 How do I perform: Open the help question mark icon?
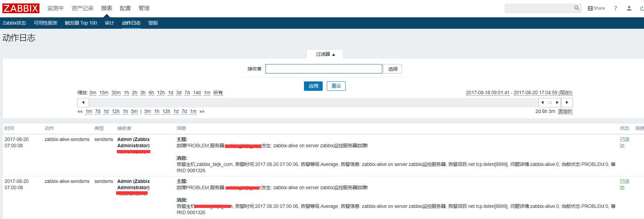(616, 8)
